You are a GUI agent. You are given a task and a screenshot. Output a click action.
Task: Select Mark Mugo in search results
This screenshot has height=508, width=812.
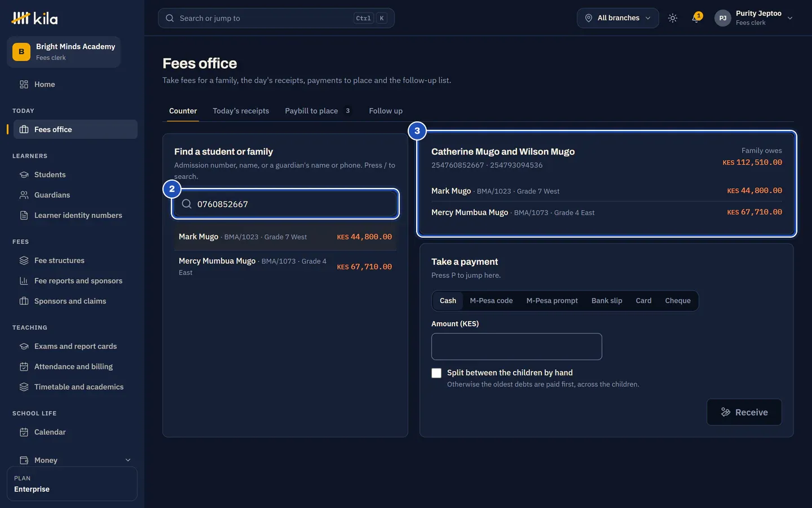coord(285,237)
